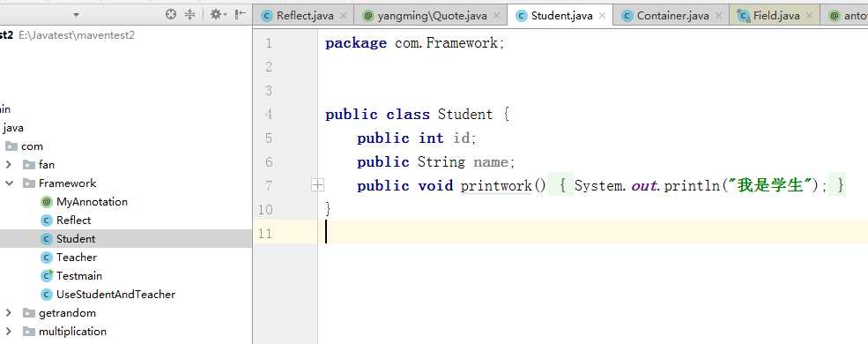This screenshot has height=344, width=868.
Task: Select Student class in project tree
Action: coord(76,239)
